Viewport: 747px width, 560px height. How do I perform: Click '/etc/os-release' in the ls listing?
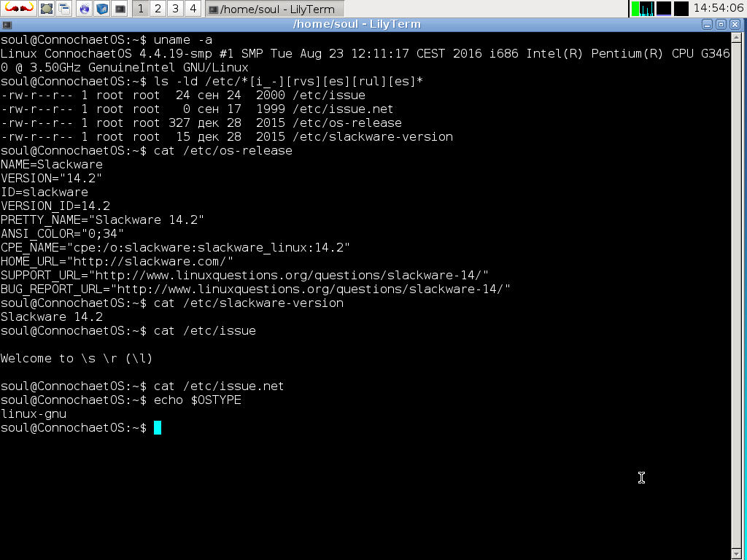point(347,122)
